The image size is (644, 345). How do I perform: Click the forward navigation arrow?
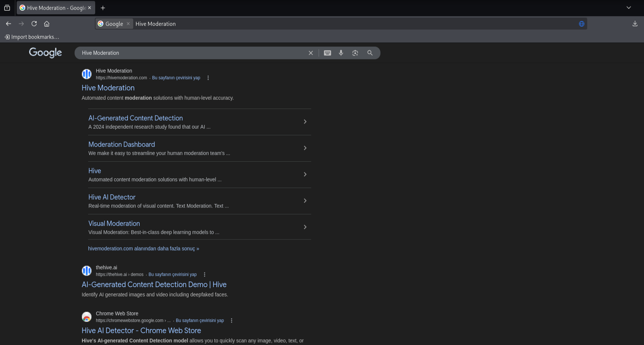[x=21, y=24]
